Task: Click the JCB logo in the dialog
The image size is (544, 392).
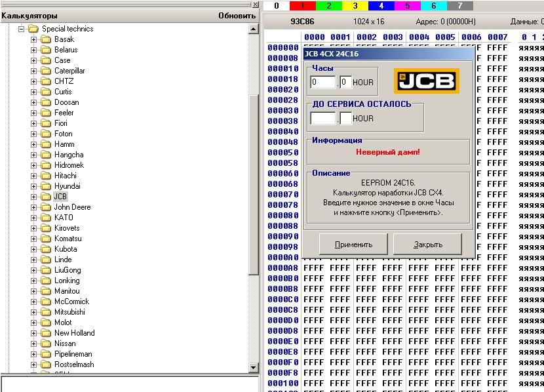Action: pos(427,81)
